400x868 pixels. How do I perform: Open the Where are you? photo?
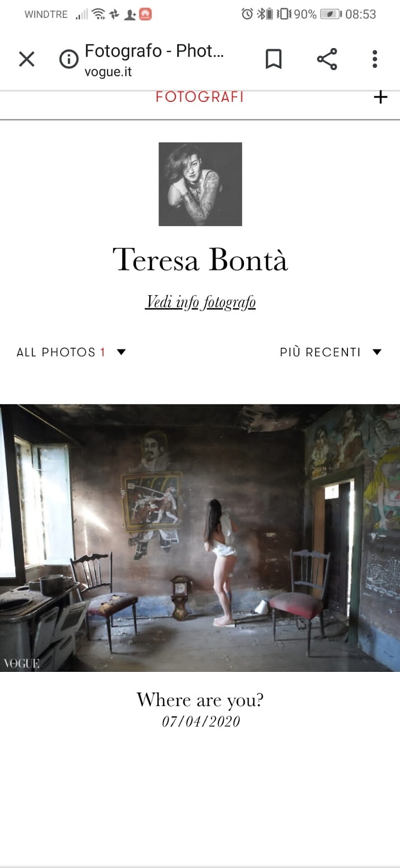pyautogui.click(x=200, y=537)
